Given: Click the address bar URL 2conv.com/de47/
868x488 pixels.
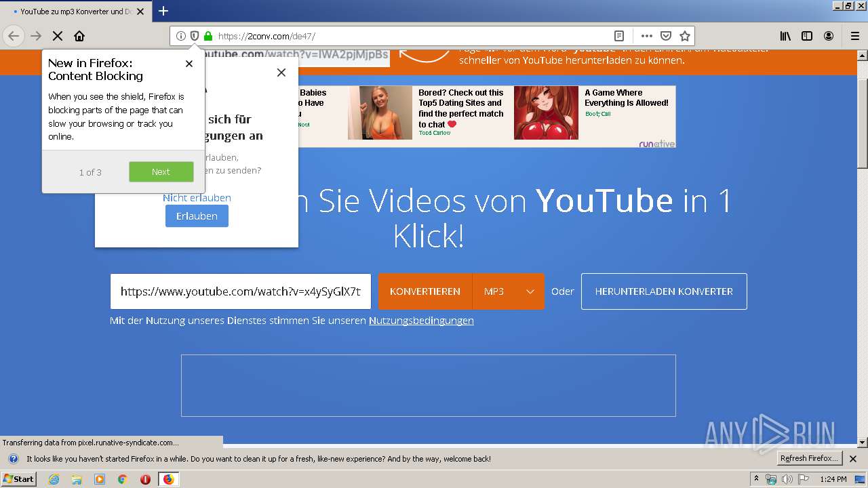Looking at the screenshot, I should pyautogui.click(x=267, y=36).
